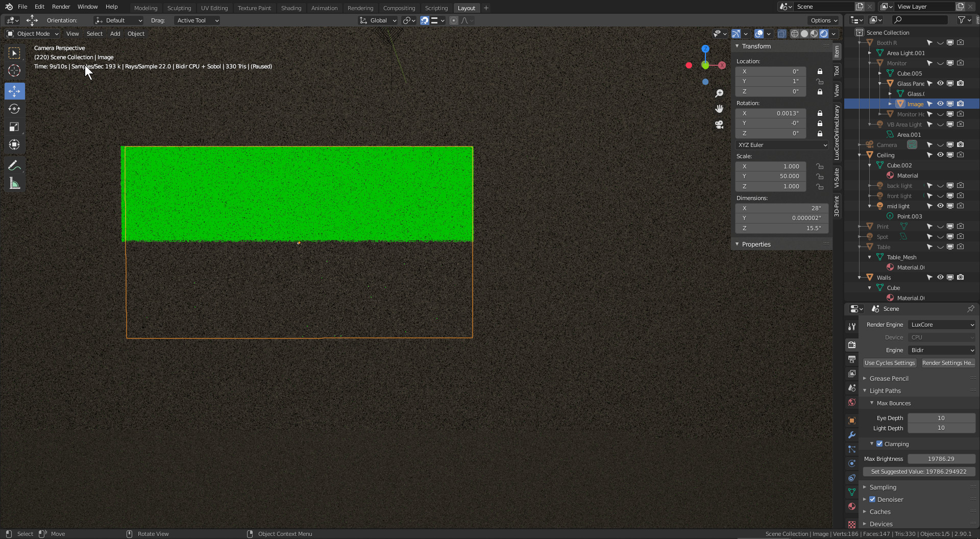The height and width of the screenshot is (539, 980).
Task: Click Set Suggested Value button
Action: pos(919,472)
